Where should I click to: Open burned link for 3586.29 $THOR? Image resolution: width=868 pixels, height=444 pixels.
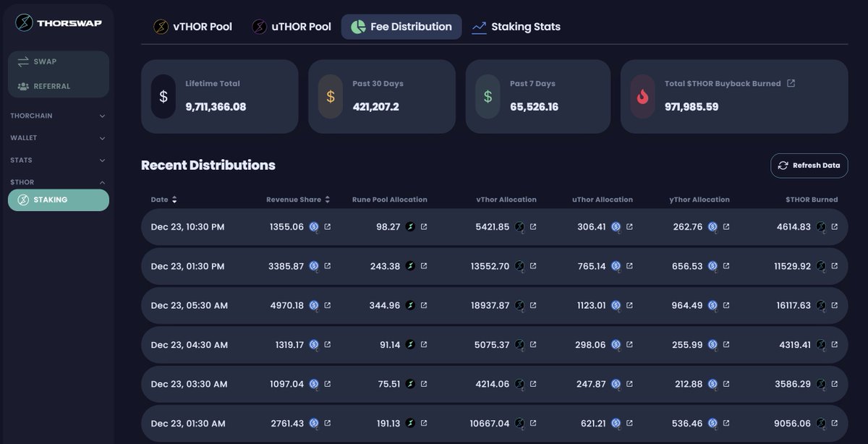point(834,384)
